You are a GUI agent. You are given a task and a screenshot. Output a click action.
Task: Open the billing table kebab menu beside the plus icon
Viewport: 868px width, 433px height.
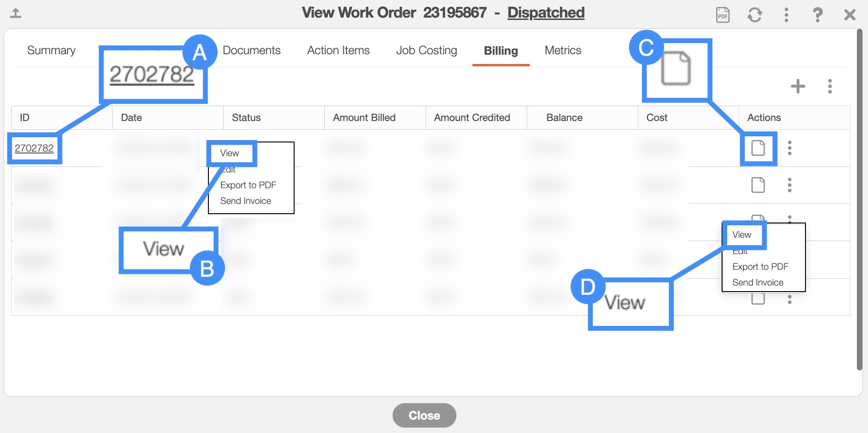pos(830,86)
